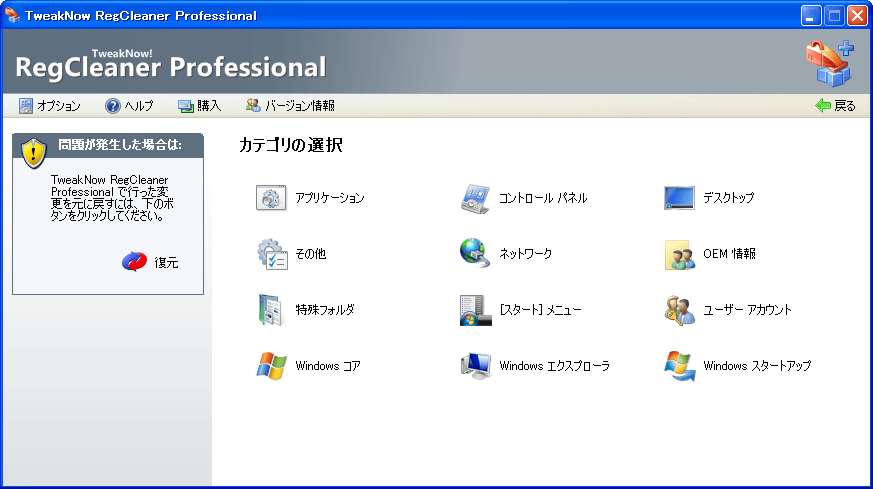Select 購入 in the toolbar
Screen dimensions: 873x489
pos(209,106)
